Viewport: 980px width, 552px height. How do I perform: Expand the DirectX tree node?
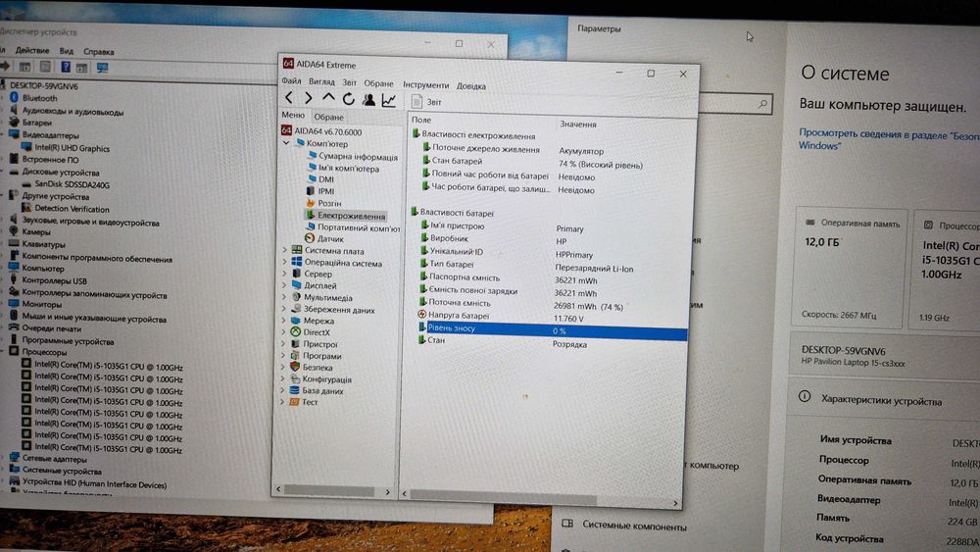(x=284, y=332)
